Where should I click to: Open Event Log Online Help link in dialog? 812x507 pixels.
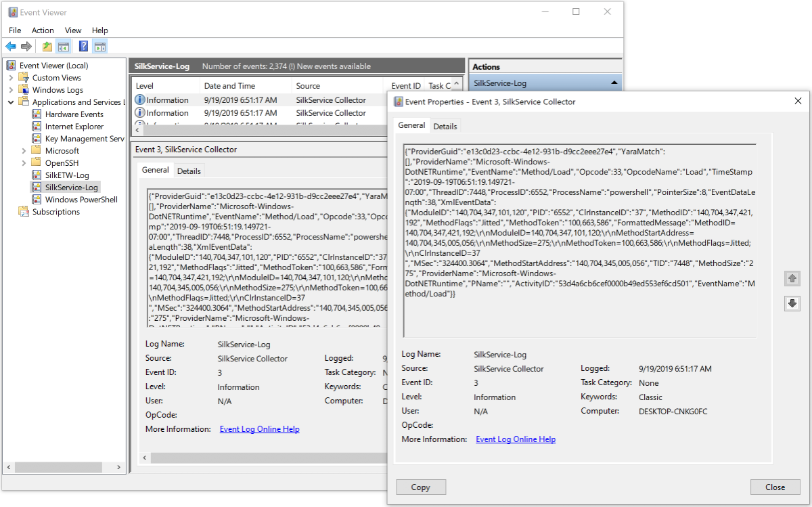pyautogui.click(x=516, y=439)
